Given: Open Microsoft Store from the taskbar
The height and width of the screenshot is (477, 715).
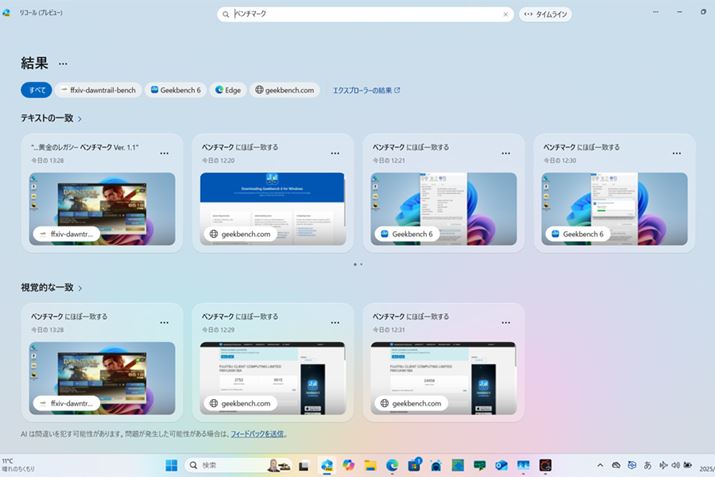Looking at the screenshot, I should [414, 465].
